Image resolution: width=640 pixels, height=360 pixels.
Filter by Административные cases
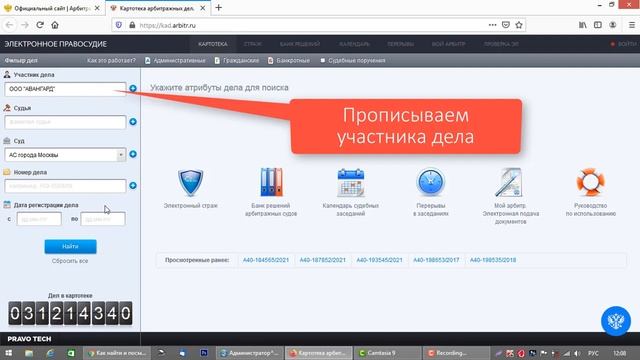point(176,60)
